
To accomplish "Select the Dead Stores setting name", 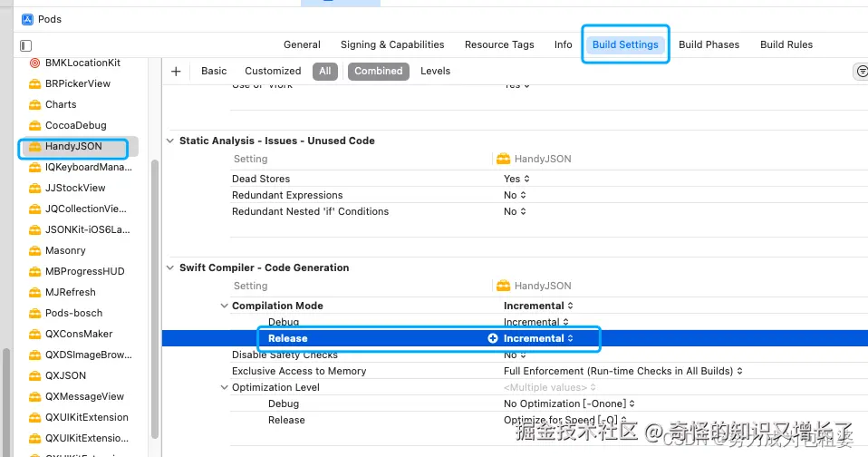I will tap(261, 179).
